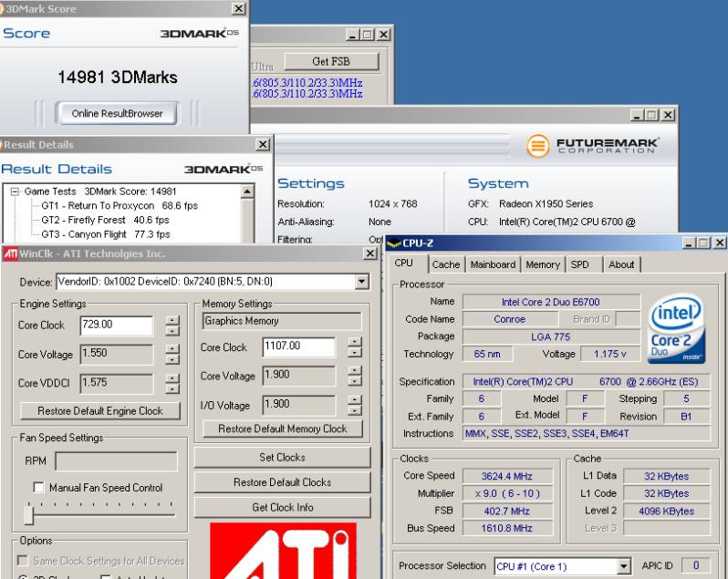Click the Online ResultBrowser button
This screenshot has width=728, height=579.
(x=117, y=113)
